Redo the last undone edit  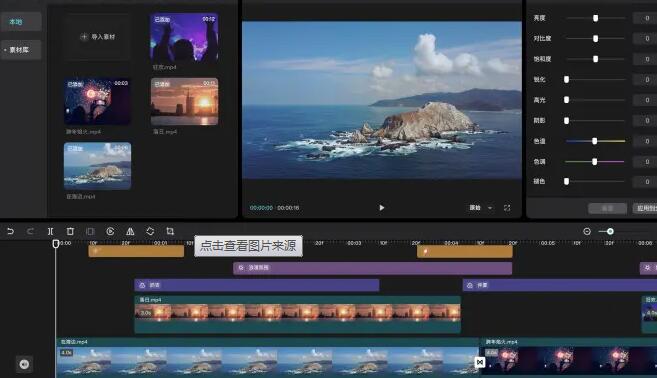click(30, 231)
